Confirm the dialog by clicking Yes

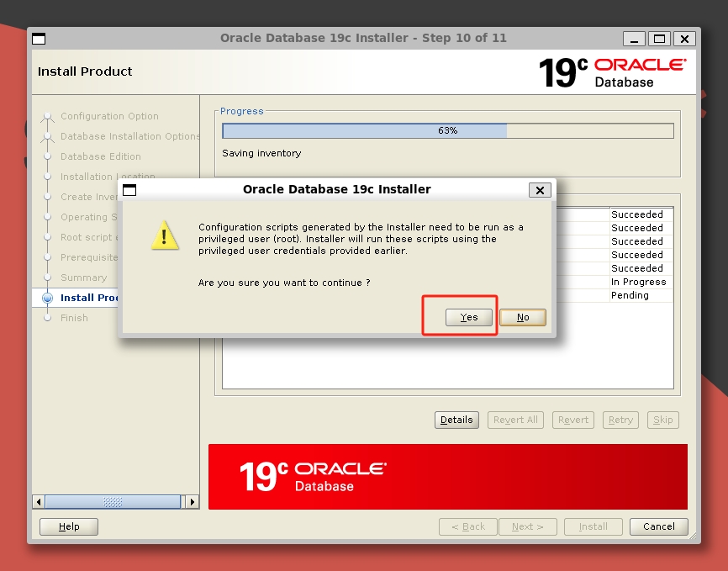(x=468, y=317)
